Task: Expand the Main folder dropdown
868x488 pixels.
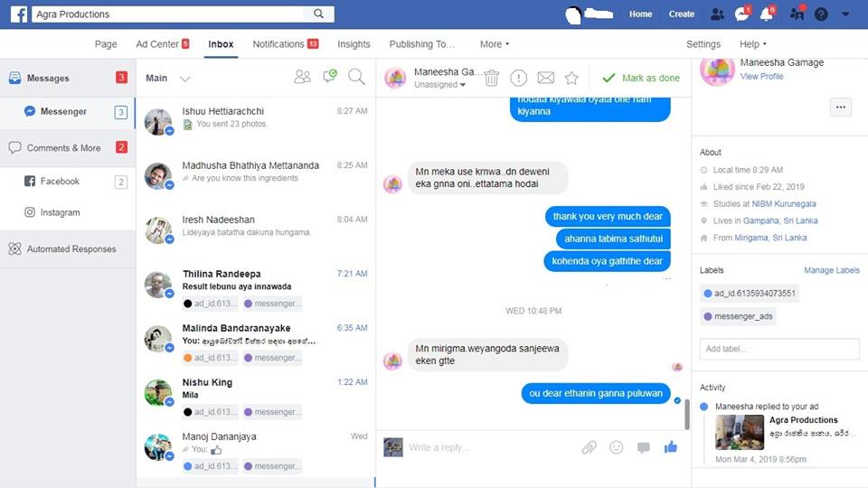Action: pyautogui.click(x=184, y=79)
